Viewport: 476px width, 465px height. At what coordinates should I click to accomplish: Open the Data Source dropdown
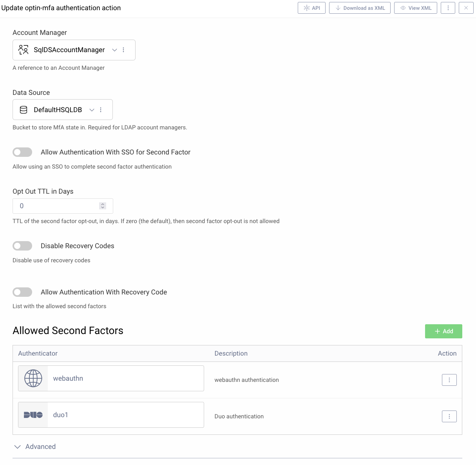(92, 109)
